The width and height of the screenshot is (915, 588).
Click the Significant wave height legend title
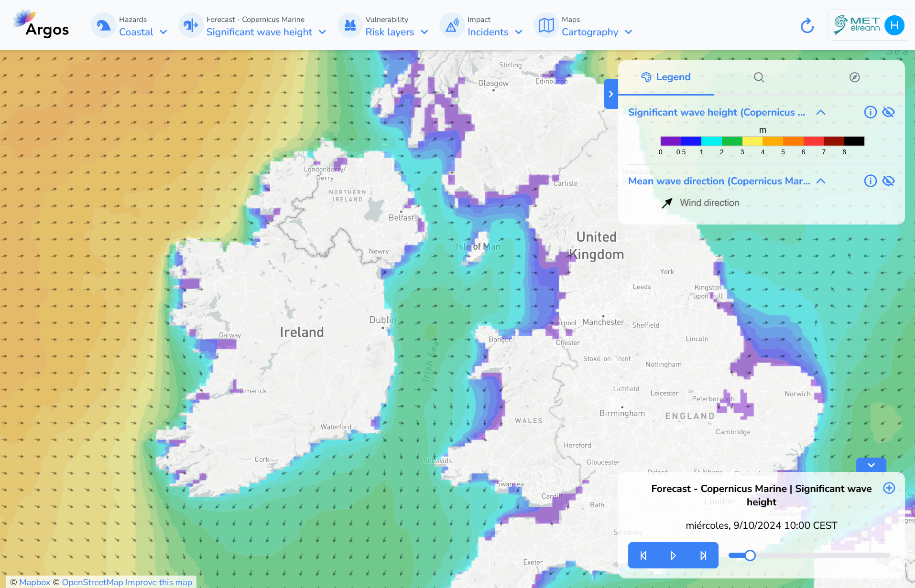coord(717,112)
